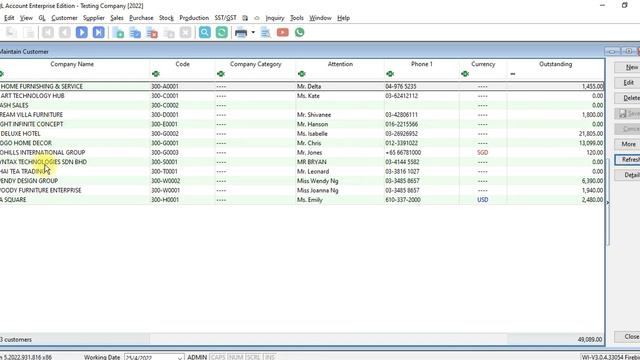The height and width of the screenshot is (360, 640).
Task: Click the Attention column filter icon
Action: pos(302,74)
